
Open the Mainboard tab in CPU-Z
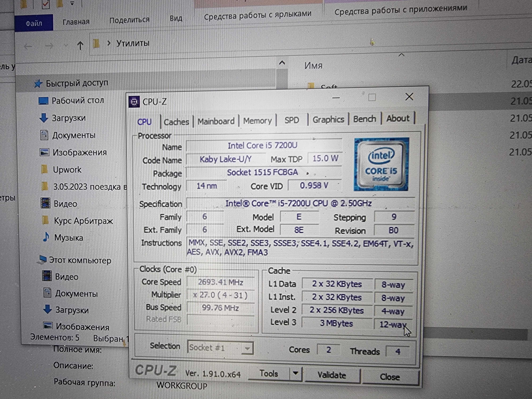pyautogui.click(x=216, y=121)
